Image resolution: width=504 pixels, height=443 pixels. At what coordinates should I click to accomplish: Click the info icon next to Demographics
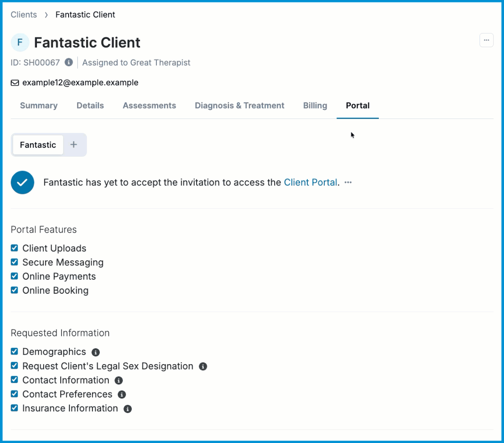pyautogui.click(x=96, y=352)
